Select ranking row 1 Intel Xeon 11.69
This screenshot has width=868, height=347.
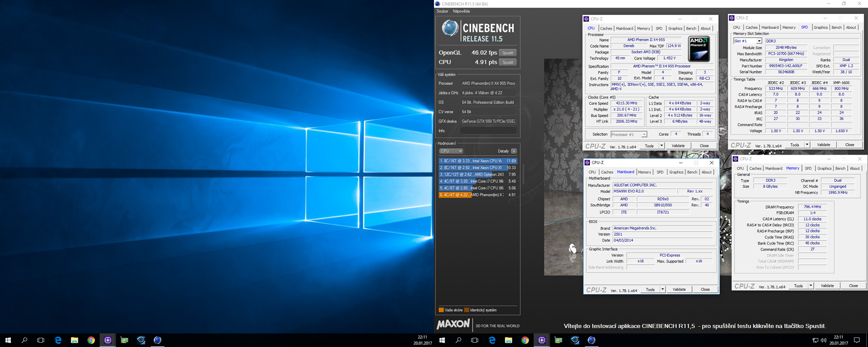(x=478, y=161)
